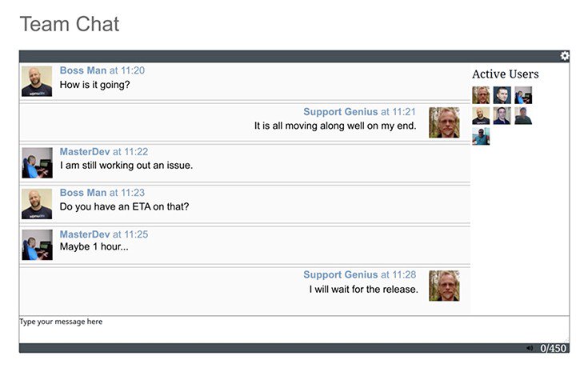
Task: Select first active user avatar in second row
Action: coord(481,115)
